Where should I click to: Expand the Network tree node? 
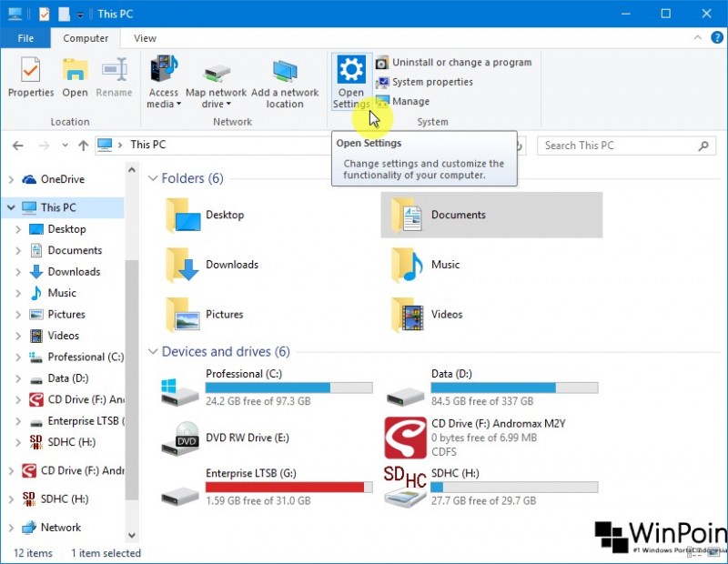pyautogui.click(x=11, y=528)
